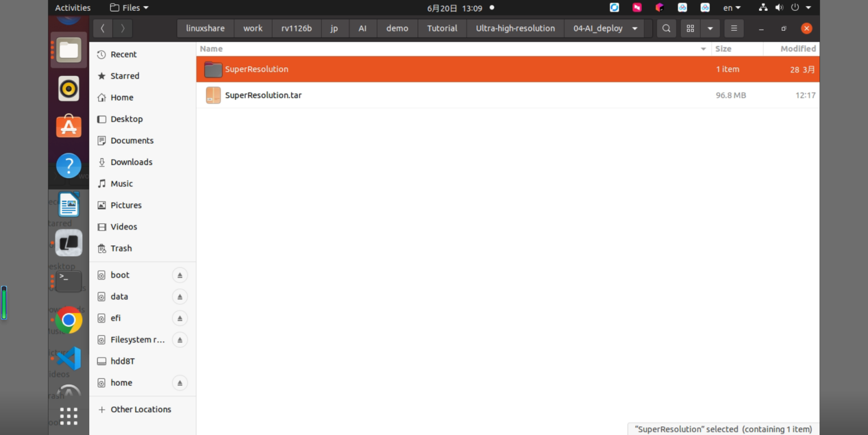Launch Google Chrome from the dock

pyautogui.click(x=68, y=320)
